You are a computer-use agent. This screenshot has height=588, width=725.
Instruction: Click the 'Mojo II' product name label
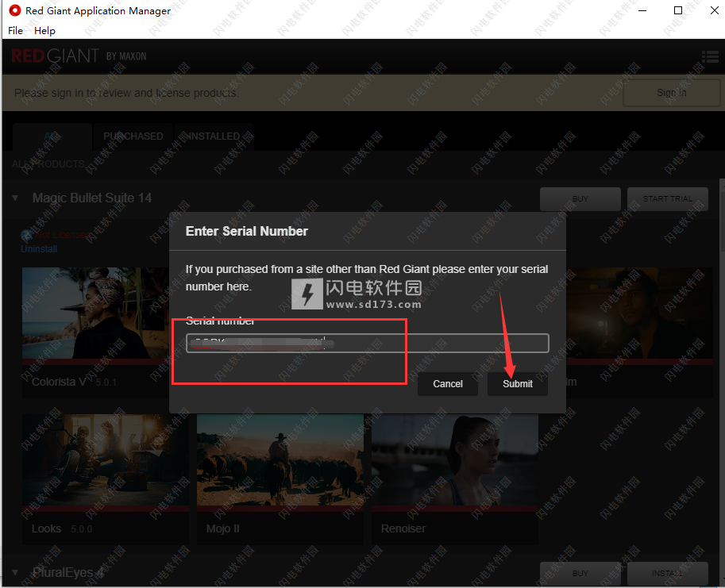(223, 528)
